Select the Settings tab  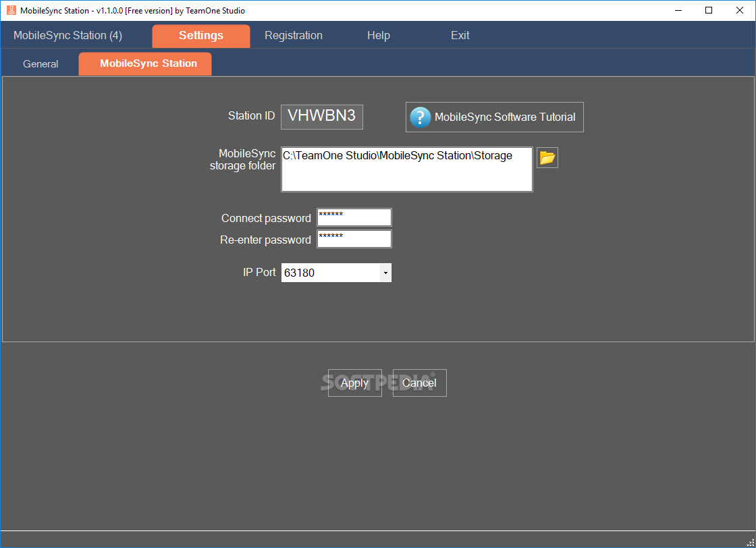[201, 36]
